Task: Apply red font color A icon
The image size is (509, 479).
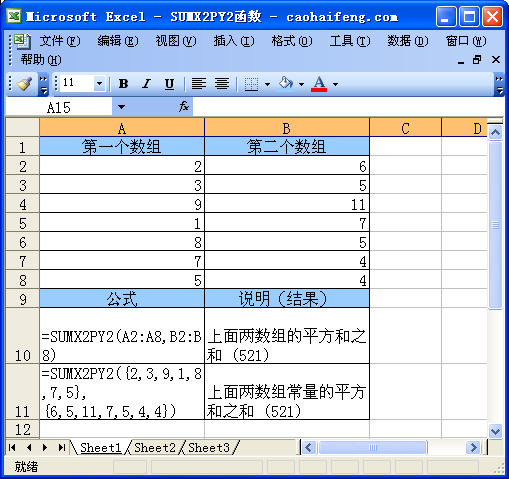Action: (319, 84)
